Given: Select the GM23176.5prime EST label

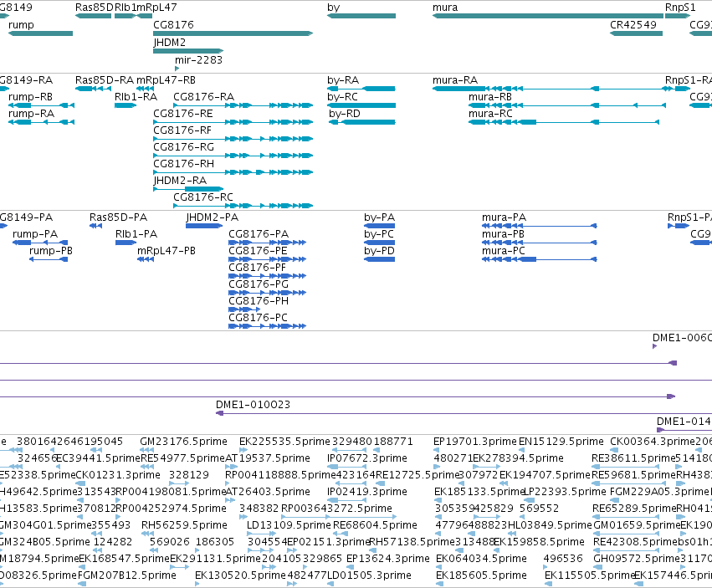Looking at the screenshot, I should 183,442.
